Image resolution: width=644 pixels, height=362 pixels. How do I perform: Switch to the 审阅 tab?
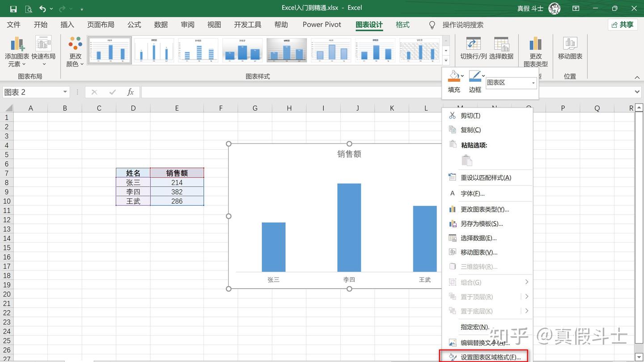(x=188, y=25)
